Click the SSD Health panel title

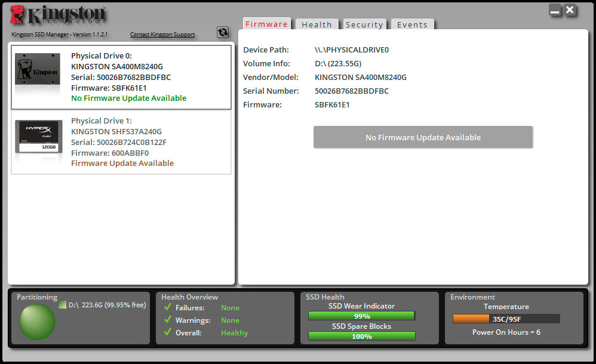click(325, 297)
